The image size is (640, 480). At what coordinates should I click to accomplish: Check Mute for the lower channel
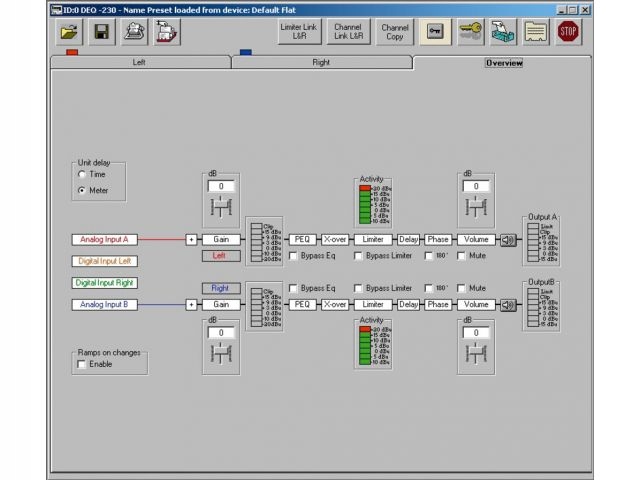click(461, 289)
